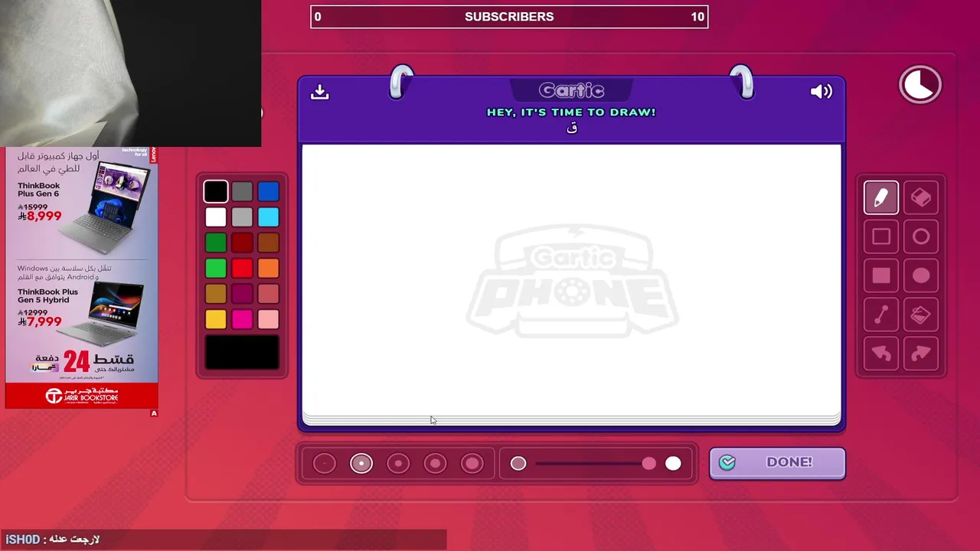The height and width of the screenshot is (551, 980).
Task: Pick the black color swatch
Action: [x=216, y=191]
